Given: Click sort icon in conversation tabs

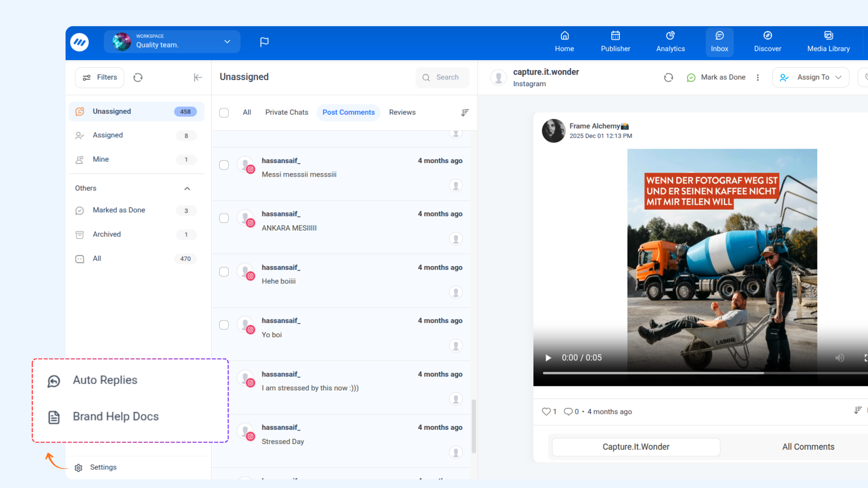Looking at the screenshot, I should (465, 113).
